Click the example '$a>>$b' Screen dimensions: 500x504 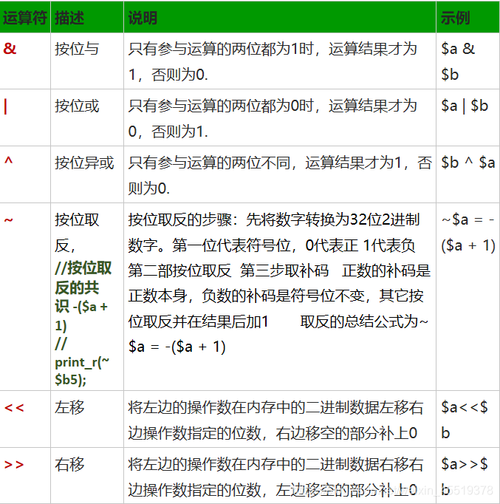(464, 477)
